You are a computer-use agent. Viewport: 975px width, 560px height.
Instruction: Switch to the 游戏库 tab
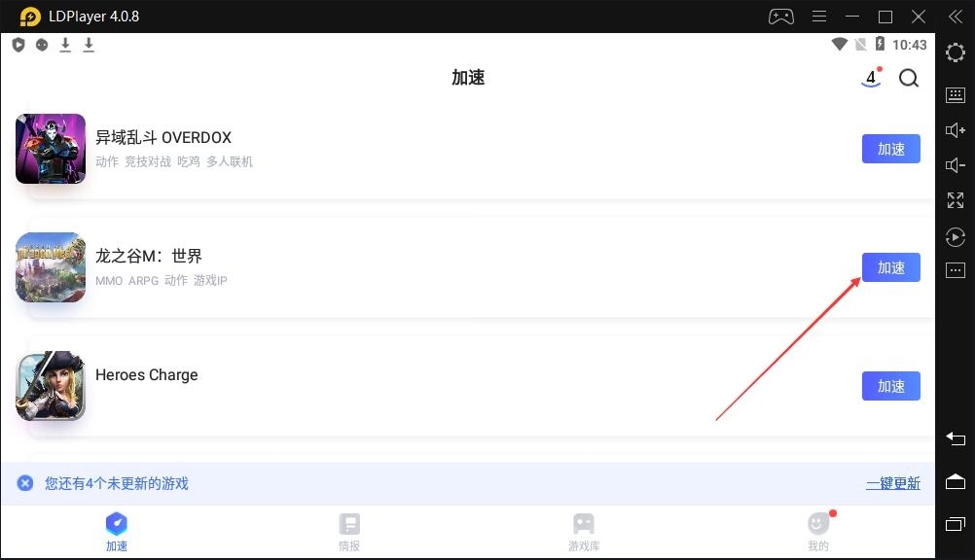point(584,533)
